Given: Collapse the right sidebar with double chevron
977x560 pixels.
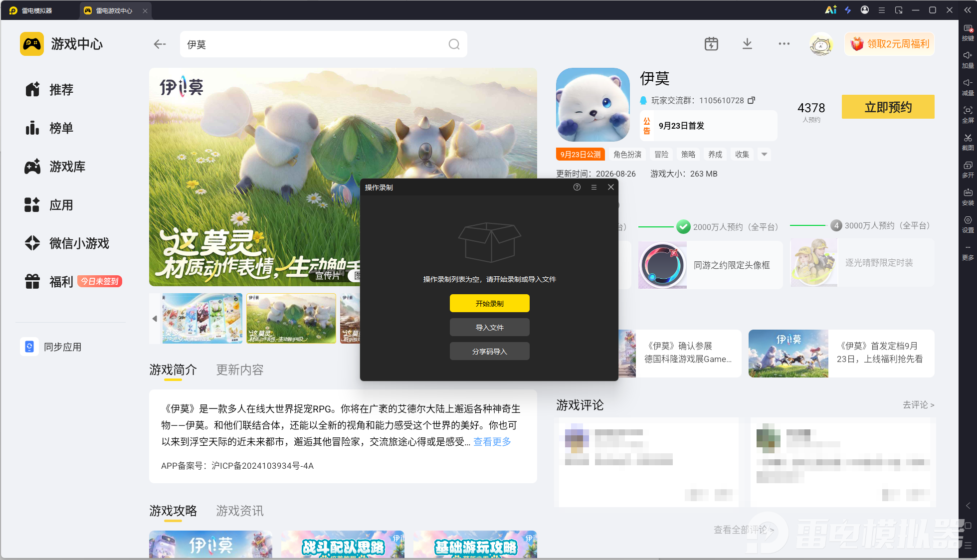Looking at the screenshot, I should point(968,10).
